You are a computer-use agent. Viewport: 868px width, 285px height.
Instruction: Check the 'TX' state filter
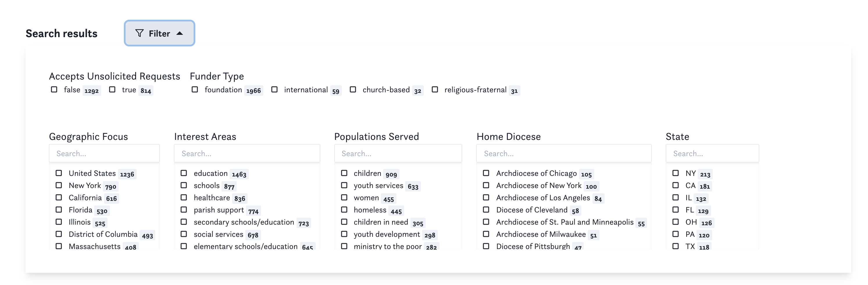[676, 246]
